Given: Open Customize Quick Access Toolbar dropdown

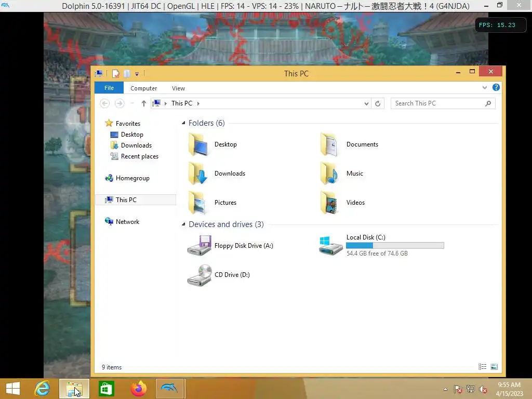Looking at the screenshot, I should tap(137, 74).
